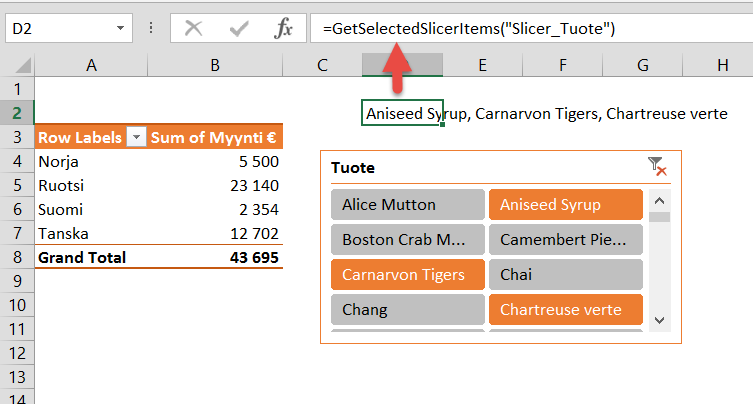Click the Cancel X icon in formula bar
The image size is (753, 404).
tap(194, 29)
